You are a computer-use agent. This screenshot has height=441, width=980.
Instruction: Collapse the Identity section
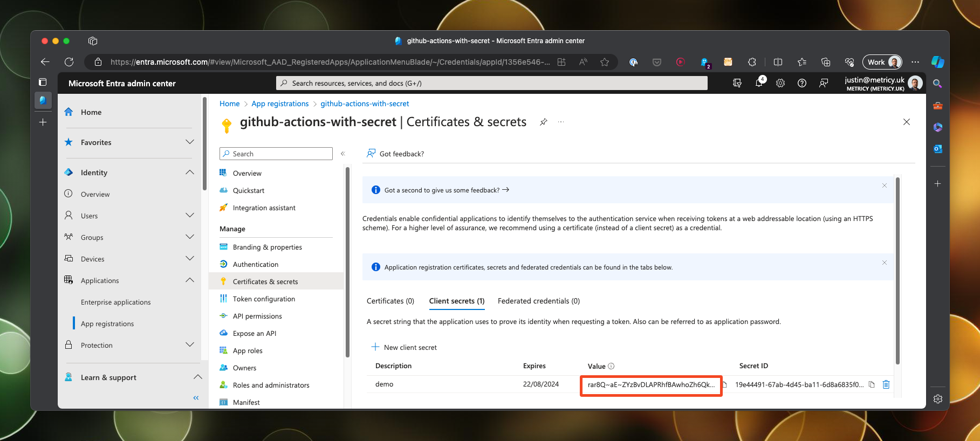pos(189,173)
